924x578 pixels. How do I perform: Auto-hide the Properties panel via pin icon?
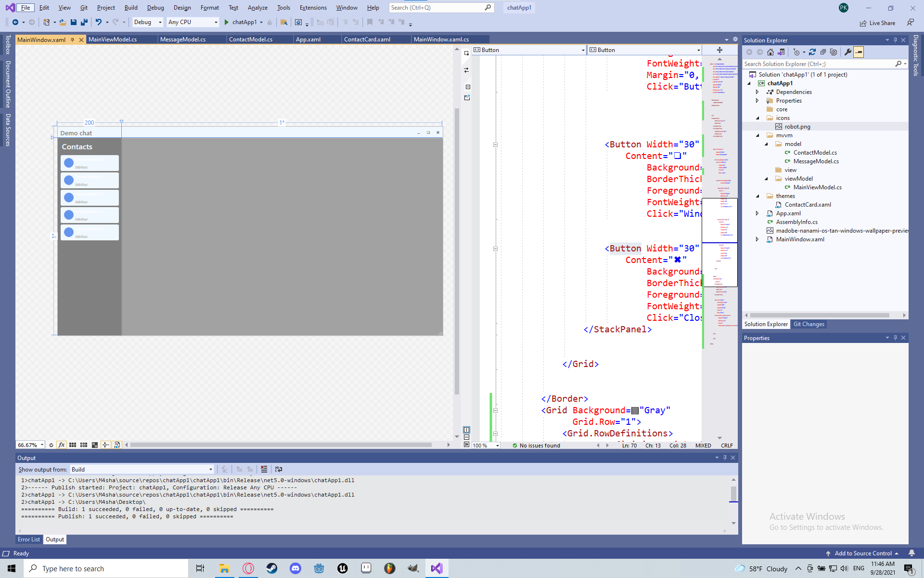(x=895, y=338)
